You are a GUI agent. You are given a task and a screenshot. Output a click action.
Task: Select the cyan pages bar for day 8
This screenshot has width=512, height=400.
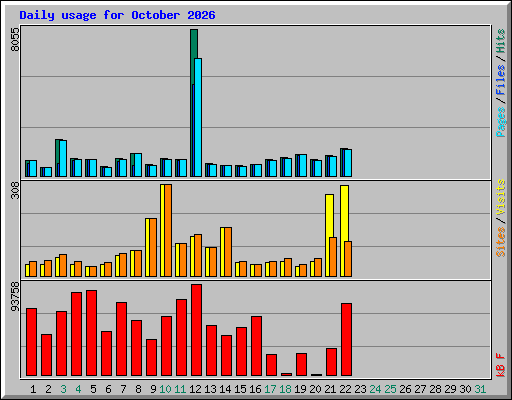pyautogui.click(x=138, y=165)
